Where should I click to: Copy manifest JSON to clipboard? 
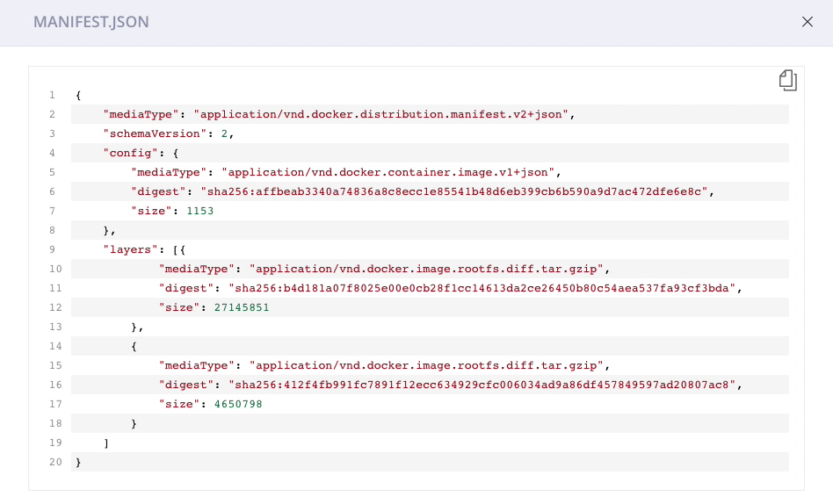(788, 81)
